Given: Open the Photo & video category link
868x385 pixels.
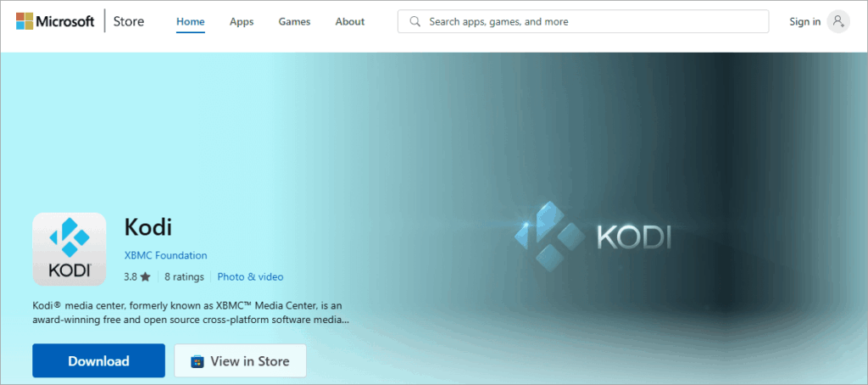Looking at the screenshot, I should point(250,276).
